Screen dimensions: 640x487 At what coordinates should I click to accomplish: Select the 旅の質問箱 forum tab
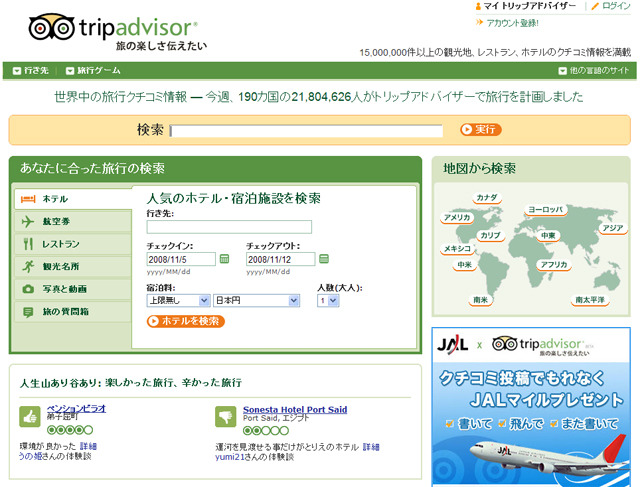point(73,312)
